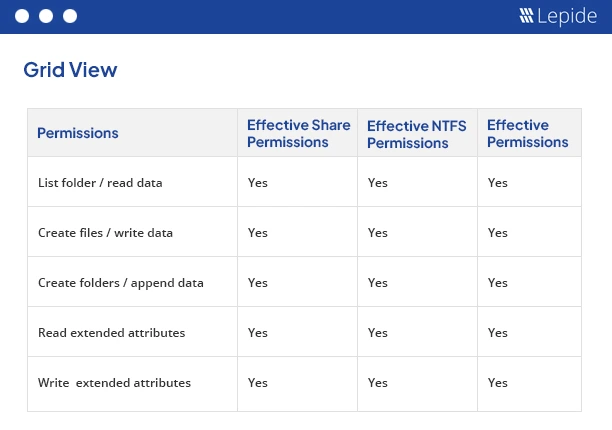The width and height of the screenshot is (612, 430).
Task: Select Create folders / append data row
Action: 304,282
